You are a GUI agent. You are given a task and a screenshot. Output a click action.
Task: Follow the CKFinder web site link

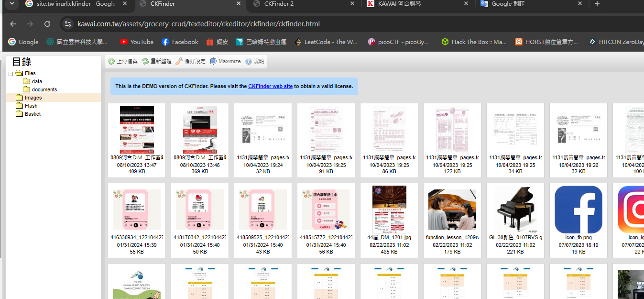(270, 86)
